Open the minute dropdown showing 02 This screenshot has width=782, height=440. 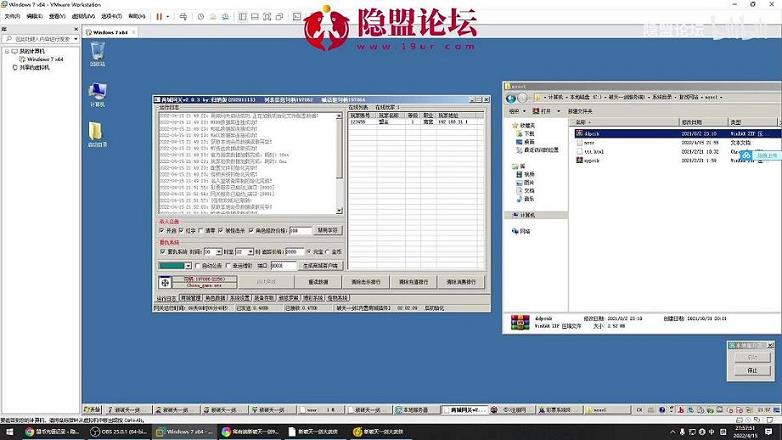pyautogui.click(x=250, y=252)
